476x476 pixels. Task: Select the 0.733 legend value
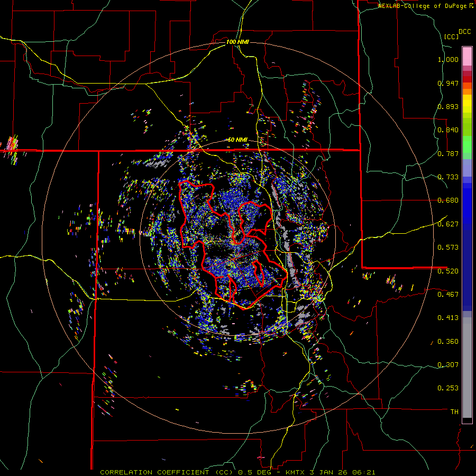pyautogui.click(x=448, y=177)
